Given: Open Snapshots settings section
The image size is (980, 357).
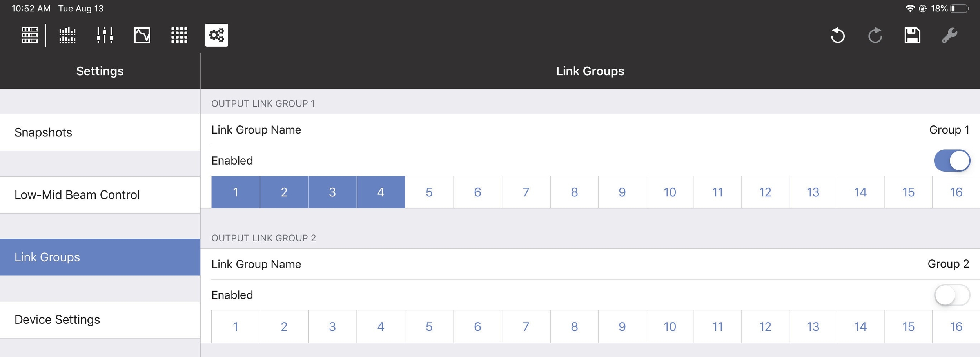Looking at the screenshot, I should [100, 132].
